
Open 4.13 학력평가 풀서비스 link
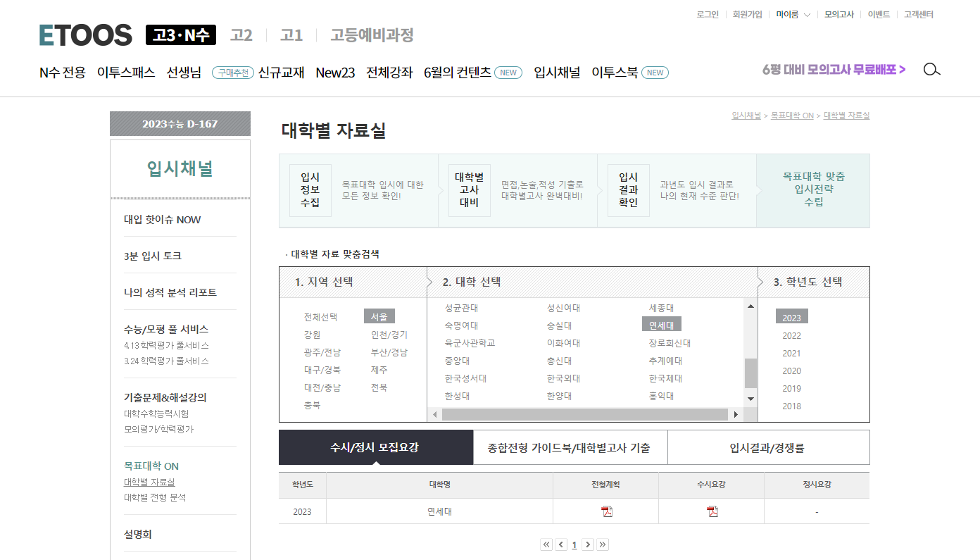coord(166,345)
